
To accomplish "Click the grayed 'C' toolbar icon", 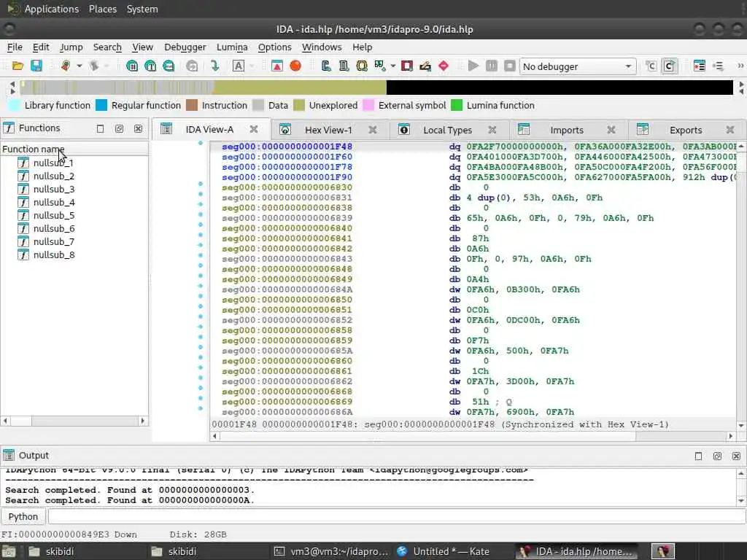I will [x=651, y=66].
